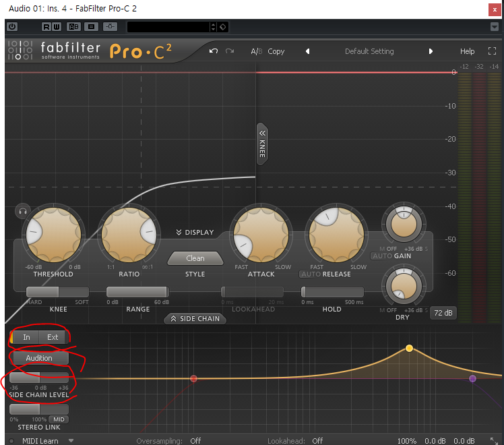This screenshot has height=445, width=504.
Task: Open the 72 dB meter scale selector
Action: tap(443, 313)
